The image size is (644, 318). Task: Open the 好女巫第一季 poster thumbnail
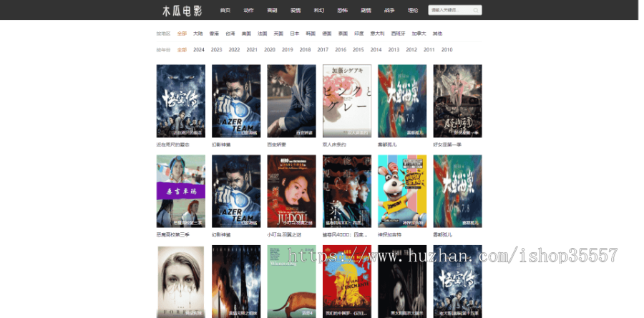pyautogui.click(x=457, y=101)
